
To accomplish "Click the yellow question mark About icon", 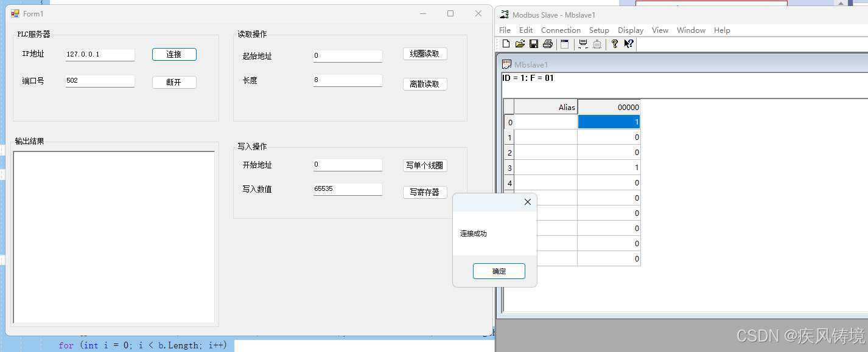I will [x=615, y=44].
